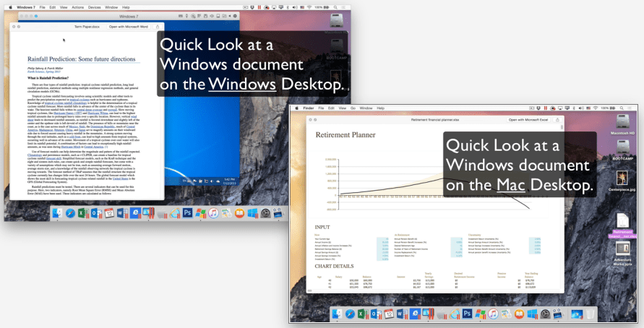644x328 pixels.
Task: Select Retirement financial planner.xlsx desktop file
Action: 622,226
